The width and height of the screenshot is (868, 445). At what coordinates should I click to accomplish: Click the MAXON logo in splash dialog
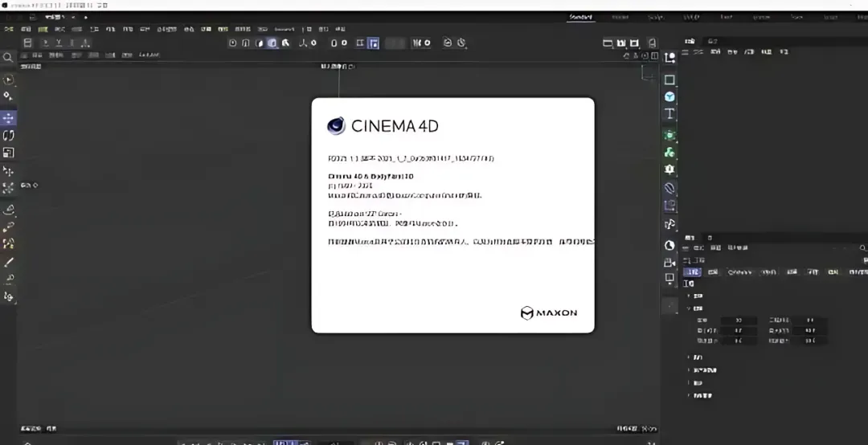coord(549,313)
